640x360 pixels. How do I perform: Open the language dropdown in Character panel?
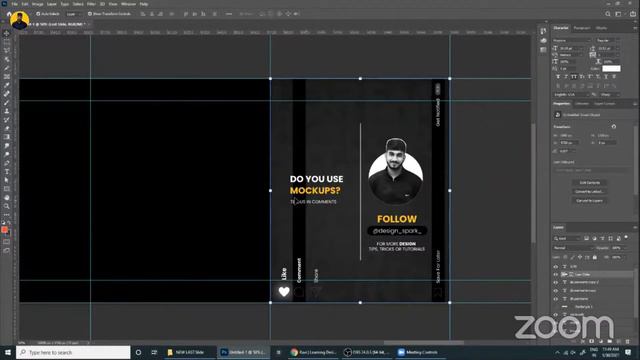coord(570,95)
